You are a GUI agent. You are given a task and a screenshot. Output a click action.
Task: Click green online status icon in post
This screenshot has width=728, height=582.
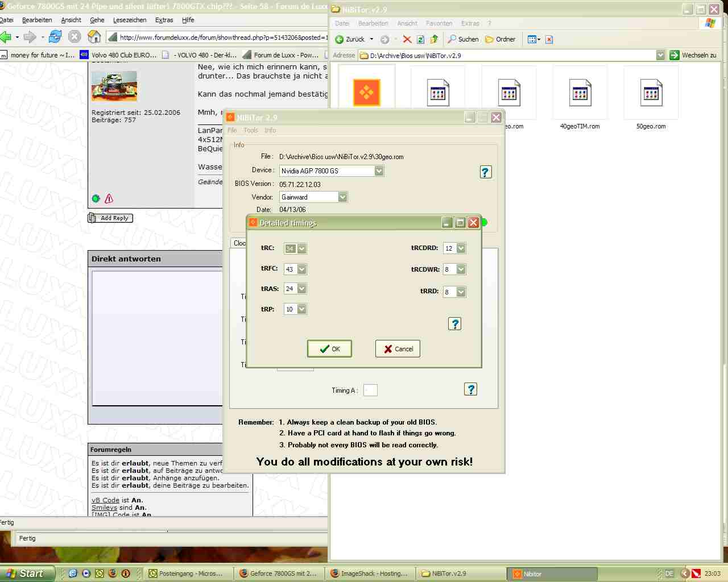click(96, 198)
